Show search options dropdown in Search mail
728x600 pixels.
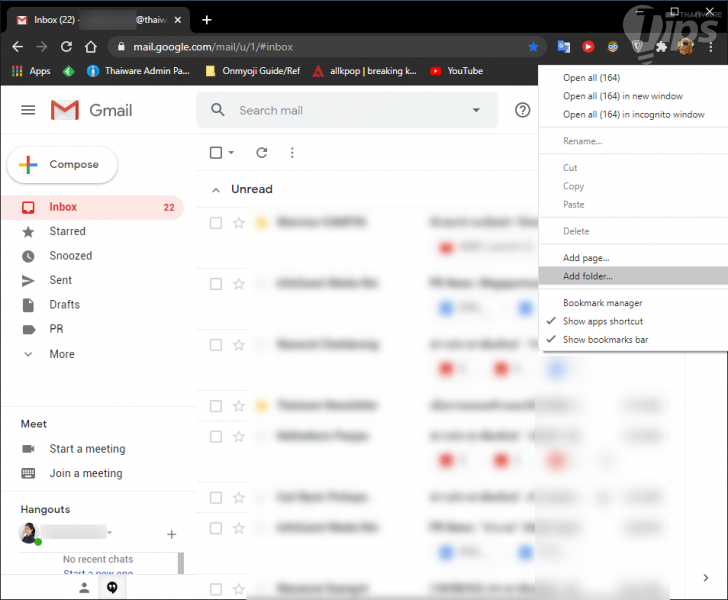click(476, 110)
